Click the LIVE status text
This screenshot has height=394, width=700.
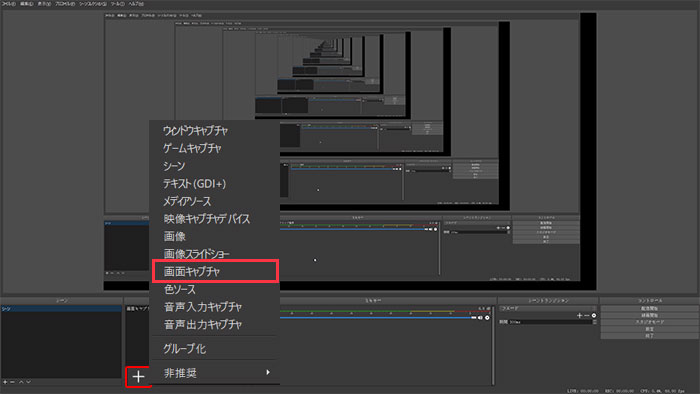[583, 391]
